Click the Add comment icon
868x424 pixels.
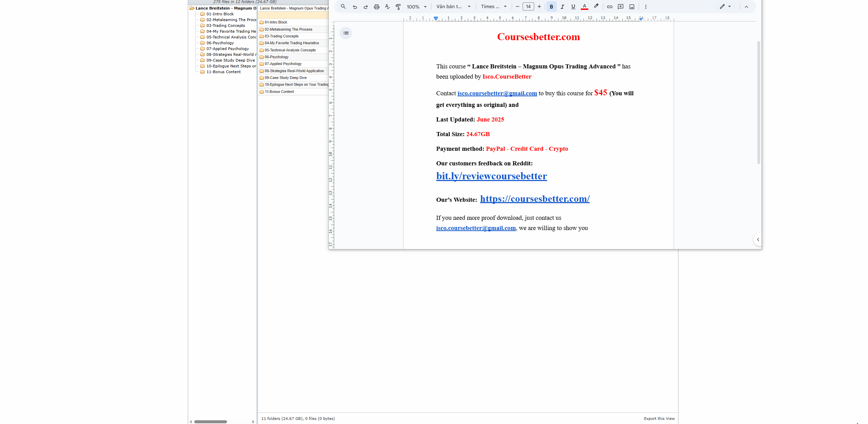(621, 7)
